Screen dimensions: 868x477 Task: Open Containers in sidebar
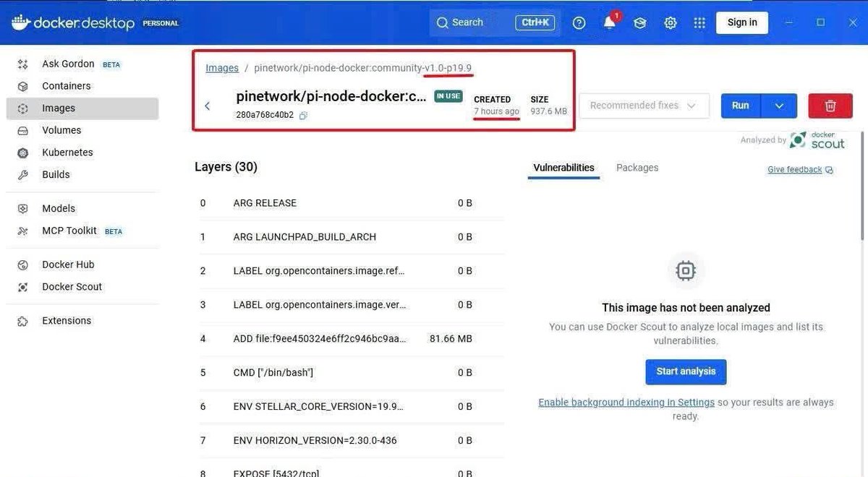[x=82, y=86]
